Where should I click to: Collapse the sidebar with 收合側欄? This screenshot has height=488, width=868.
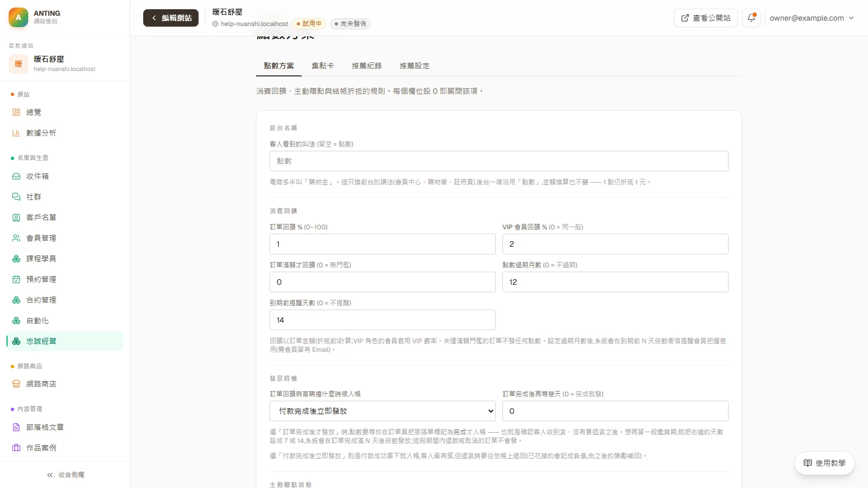tap(65, 475)
